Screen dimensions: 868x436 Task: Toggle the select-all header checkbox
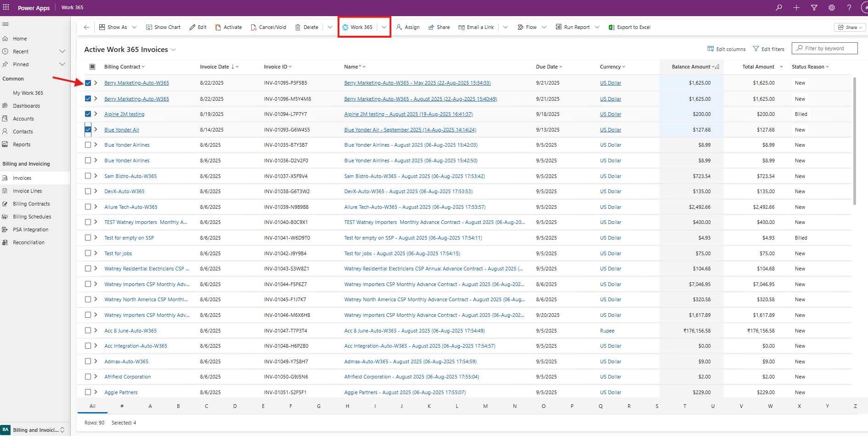click(x=92, y=67)
